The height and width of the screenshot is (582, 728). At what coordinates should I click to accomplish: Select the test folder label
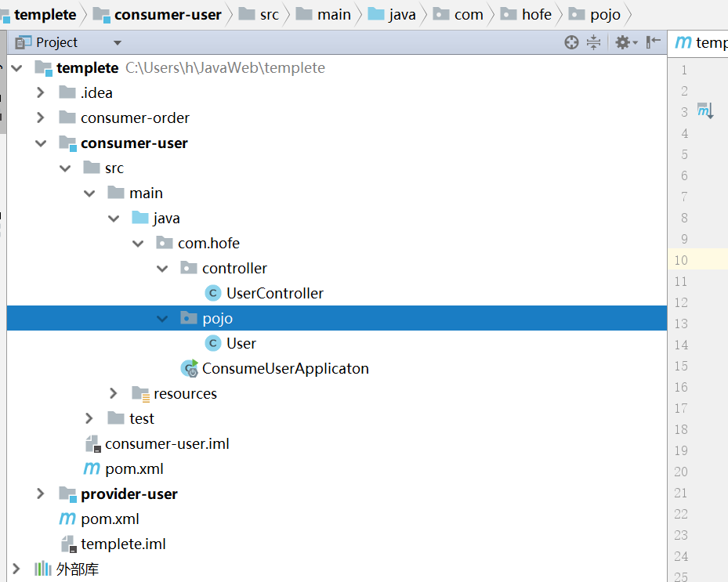[142, 418]
